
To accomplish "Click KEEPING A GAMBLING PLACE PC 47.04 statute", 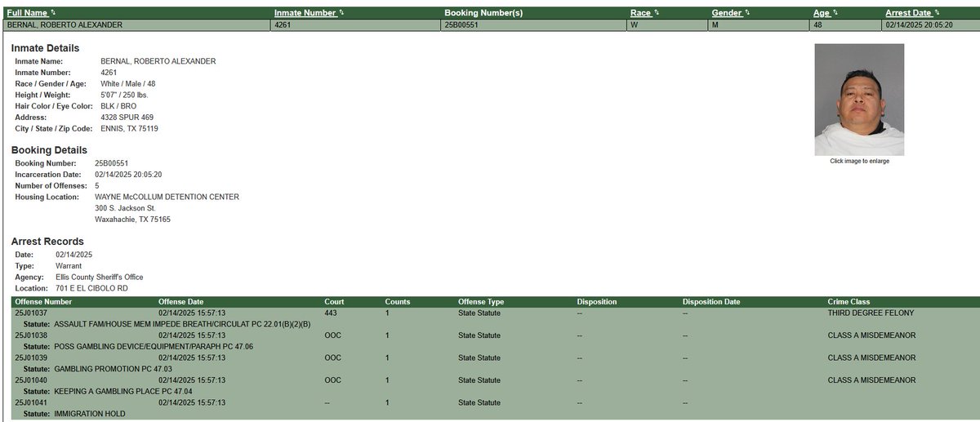I will pyautogui.click(x=125, y=392).
